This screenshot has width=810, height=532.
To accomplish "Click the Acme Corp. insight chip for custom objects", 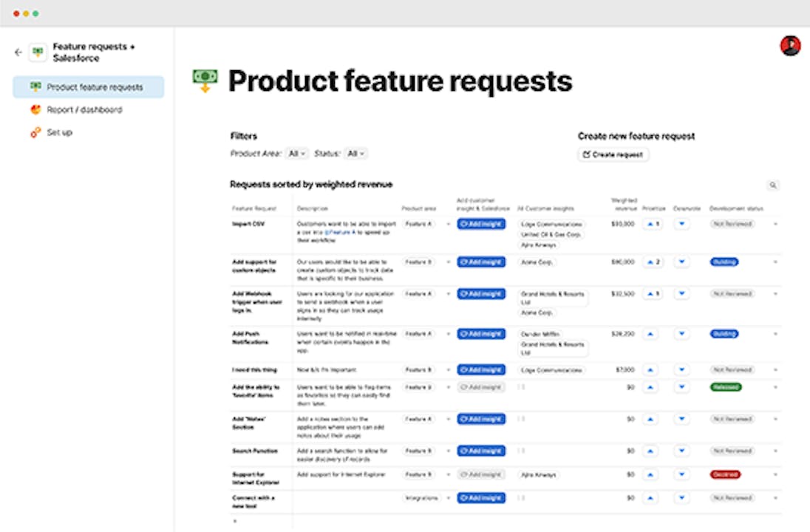I will pos(537,262).
